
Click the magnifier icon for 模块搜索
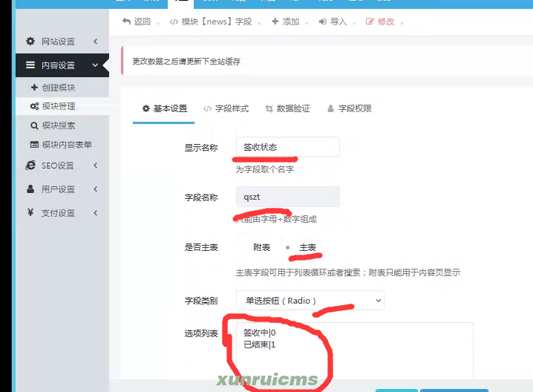[x=34, y=125]
